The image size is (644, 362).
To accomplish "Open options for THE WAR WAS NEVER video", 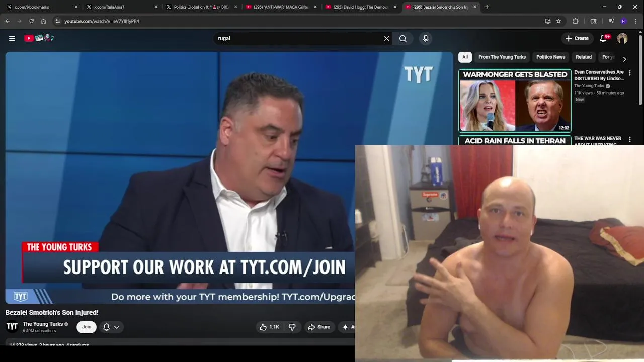I will [629, 139].
